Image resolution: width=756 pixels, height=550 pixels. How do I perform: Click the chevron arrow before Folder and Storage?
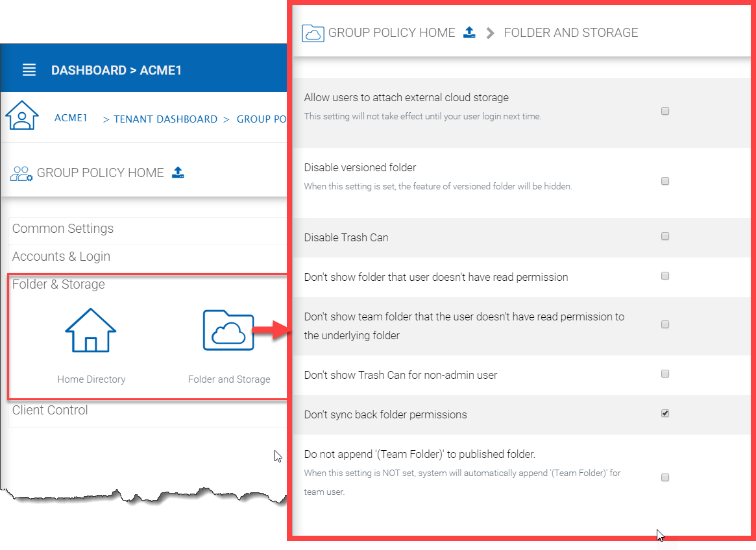(490, 33)
